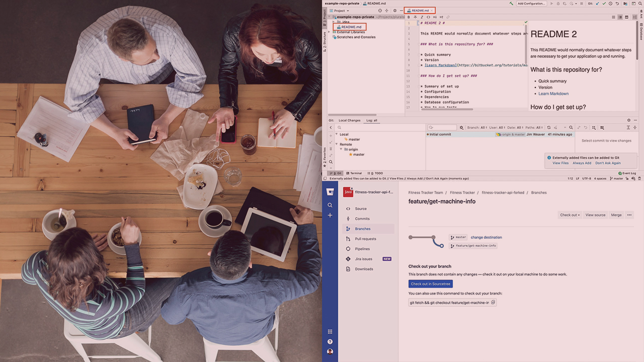Click the change destination link
Image resolution: width=644 pixels, height=362 pixels.
(486, 237)
